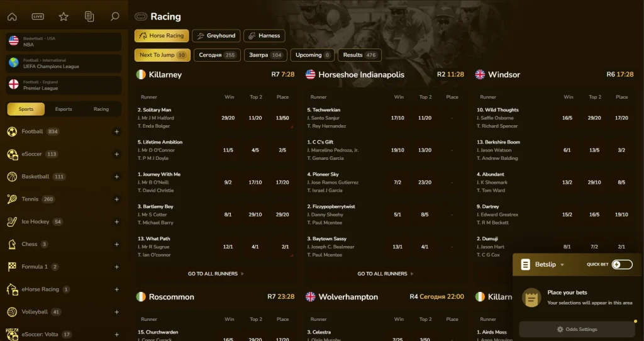Open the Wolverhampton R4 race header
644x341 pixels.
(x=385, y=296)
